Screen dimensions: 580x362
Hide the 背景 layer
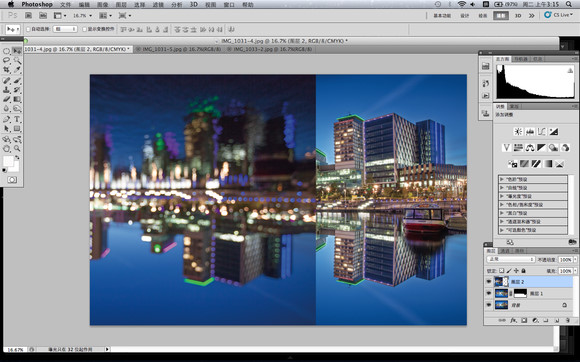coord(489,305)
